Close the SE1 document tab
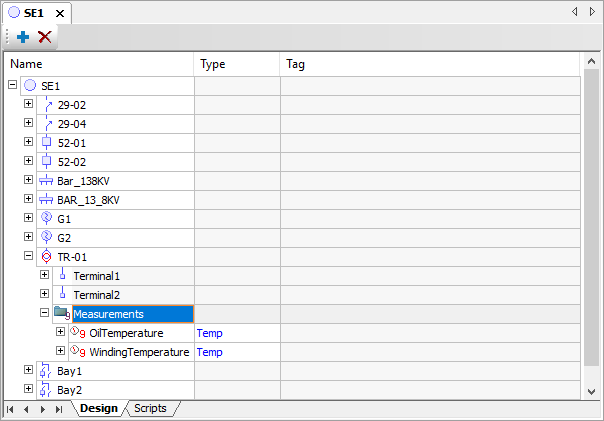604x421 pixels. 59,13
